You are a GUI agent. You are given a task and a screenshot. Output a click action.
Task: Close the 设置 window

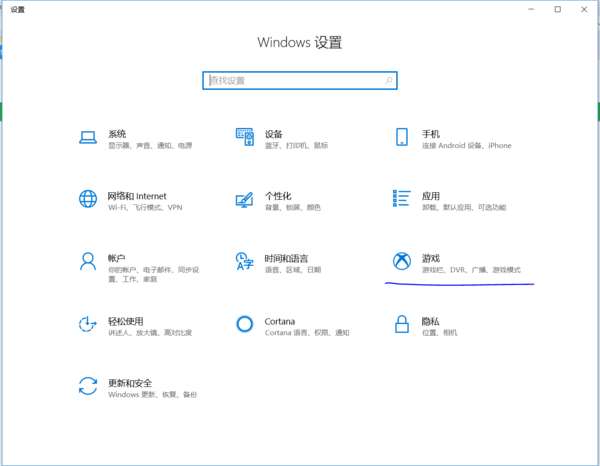[584, 9]
